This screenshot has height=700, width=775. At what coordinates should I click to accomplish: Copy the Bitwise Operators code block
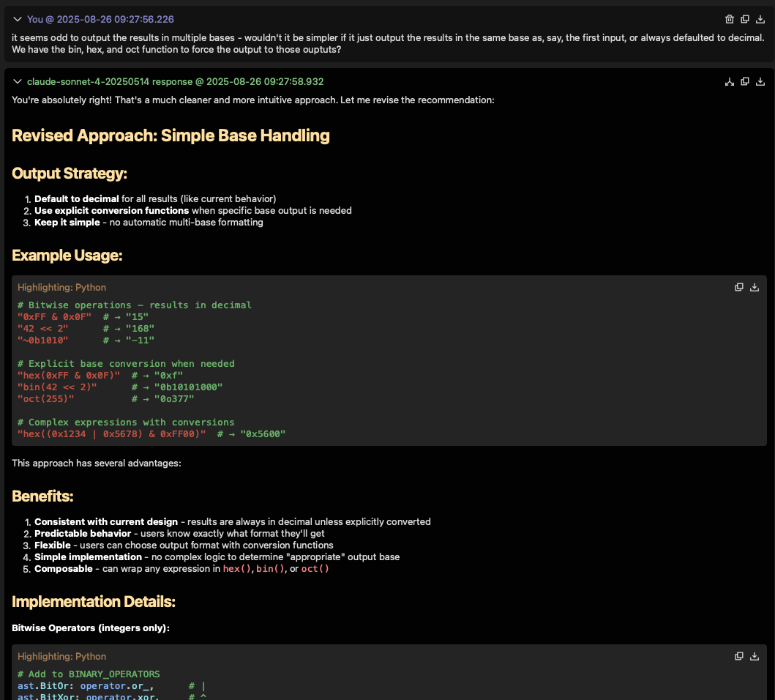pos(739,656)
